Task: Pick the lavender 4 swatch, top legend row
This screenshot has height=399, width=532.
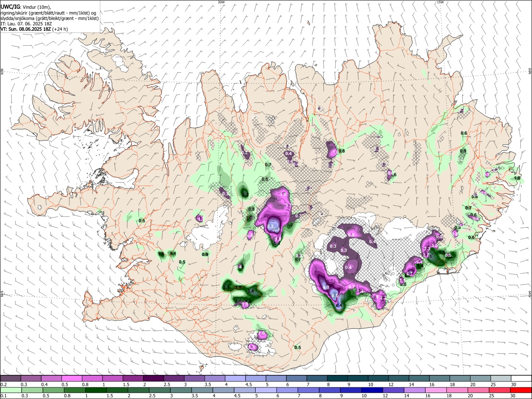Action: [x=235, y=379]
